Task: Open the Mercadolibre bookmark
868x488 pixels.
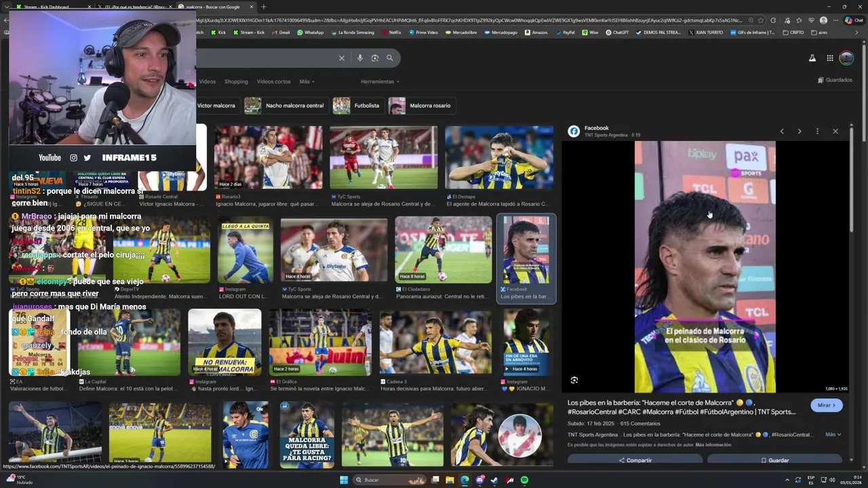Action: (461, 33)
